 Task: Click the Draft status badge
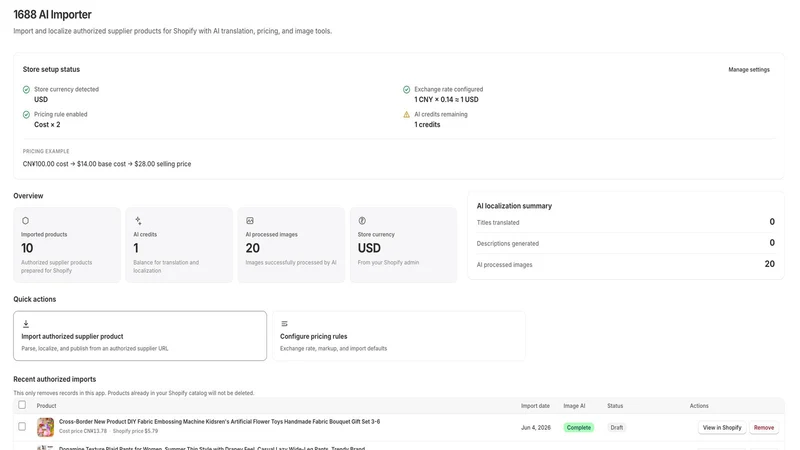click(x=616, y=428)
